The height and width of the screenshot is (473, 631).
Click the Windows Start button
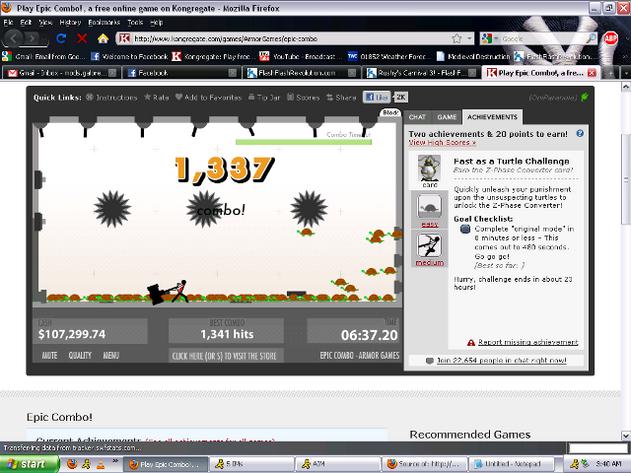(x=28, y=464)
